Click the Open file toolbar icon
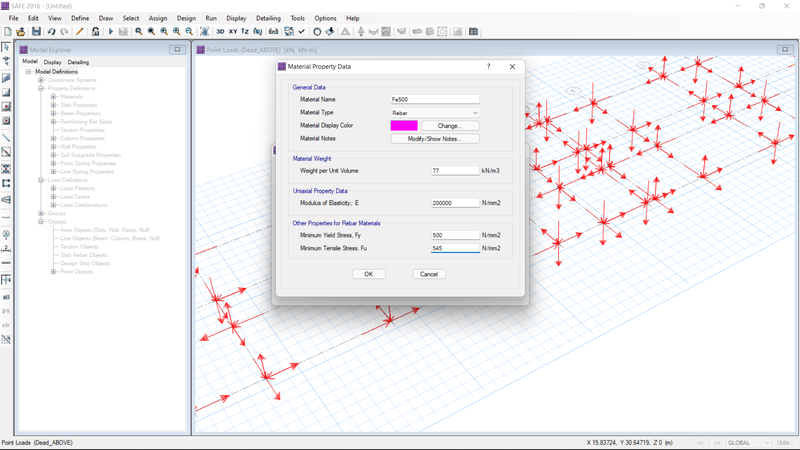Image resolution: width=800 pixels, height=450 pixels. point(20,32)
